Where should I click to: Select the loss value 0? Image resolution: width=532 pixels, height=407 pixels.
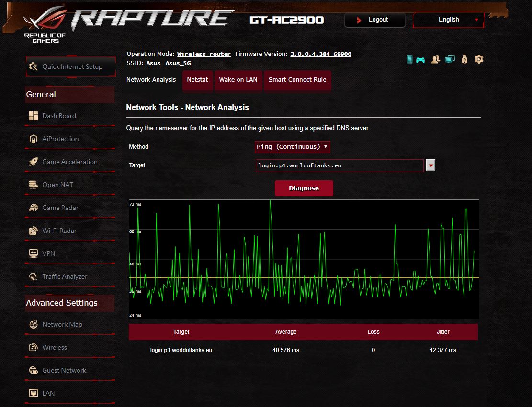pyautogui.click(x=373, y=350)
